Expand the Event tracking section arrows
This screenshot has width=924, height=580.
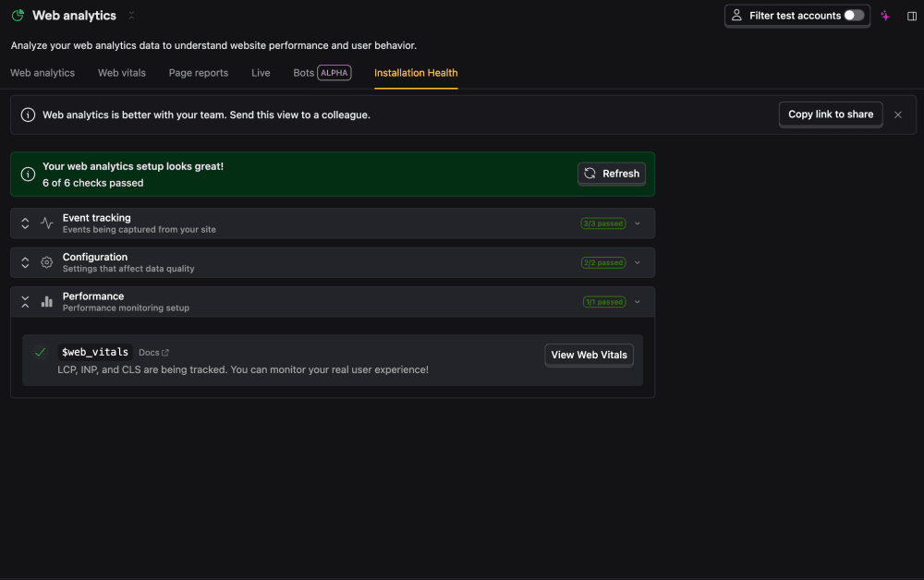[25, 224]
